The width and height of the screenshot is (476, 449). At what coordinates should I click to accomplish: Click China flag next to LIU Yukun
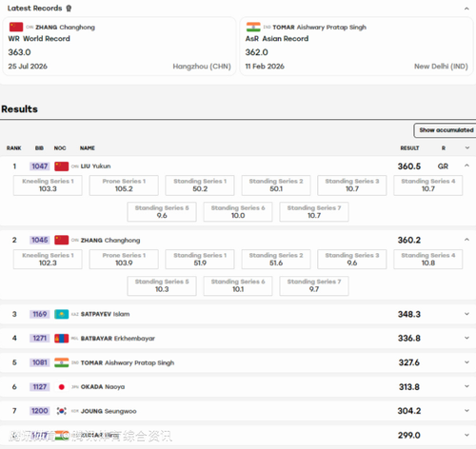click(62, 166)
